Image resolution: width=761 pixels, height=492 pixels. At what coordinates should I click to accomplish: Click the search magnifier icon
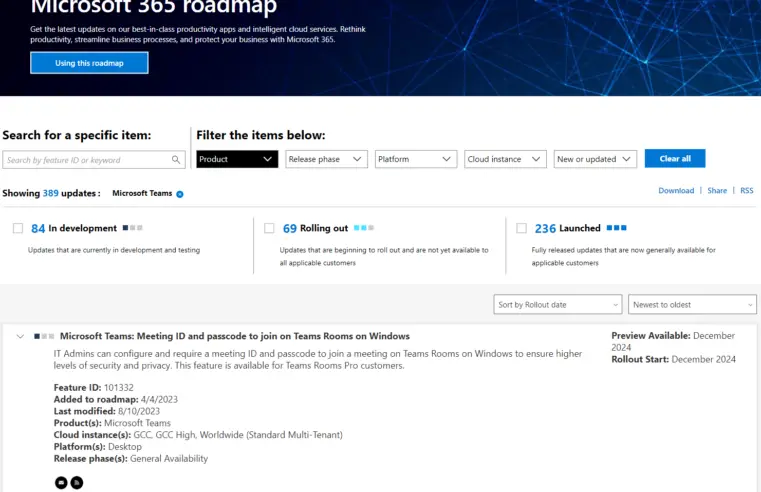(x=176, y=160)
